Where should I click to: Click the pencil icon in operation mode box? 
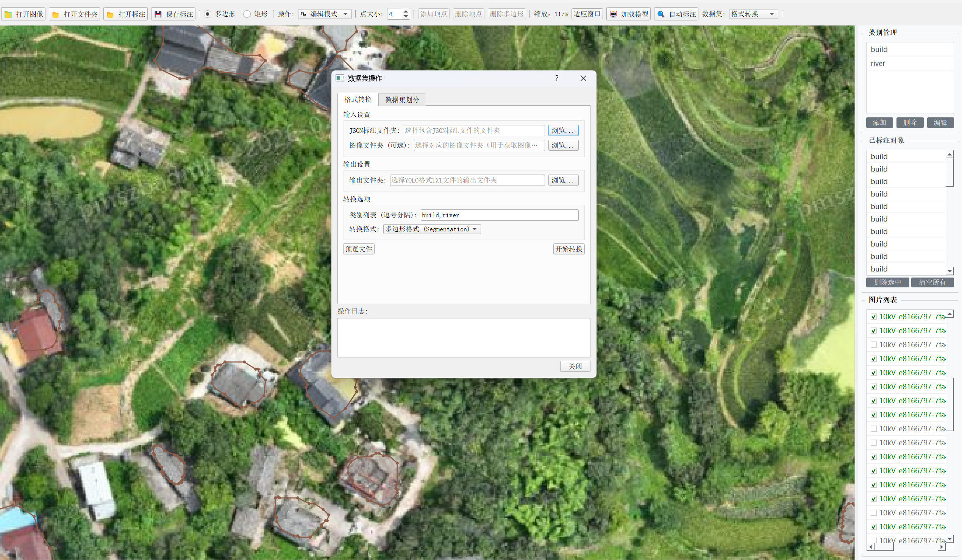pyautogui.click(x=303, y=14)
